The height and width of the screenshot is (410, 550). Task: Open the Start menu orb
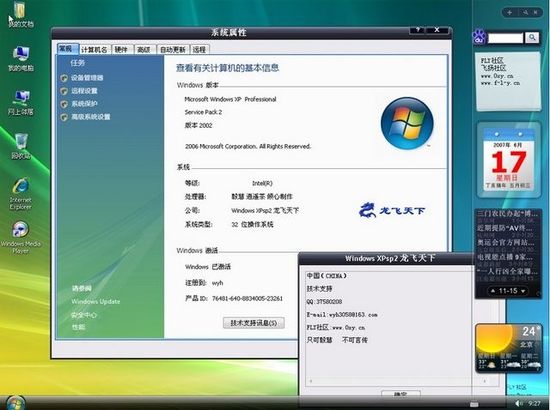(x=15, y=402)
